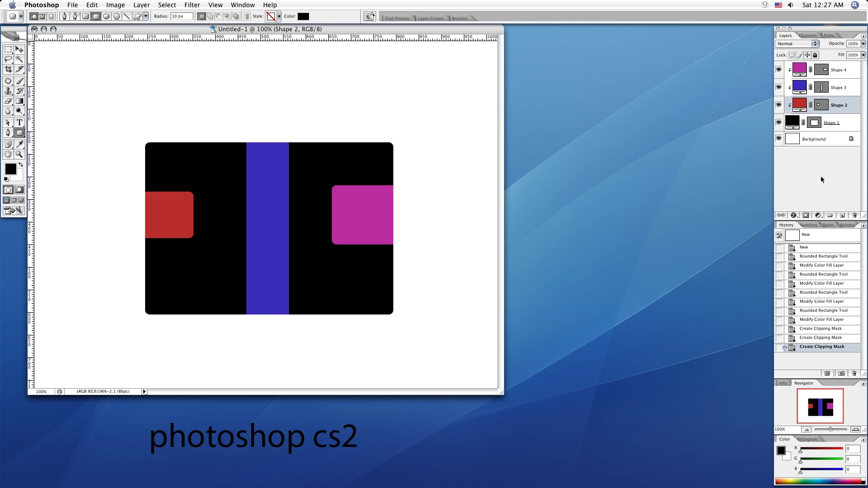The width and height of the screenshot is (868, 488).
Task: Select the Rectangular Marquee tool
Action: pos(8,49)
